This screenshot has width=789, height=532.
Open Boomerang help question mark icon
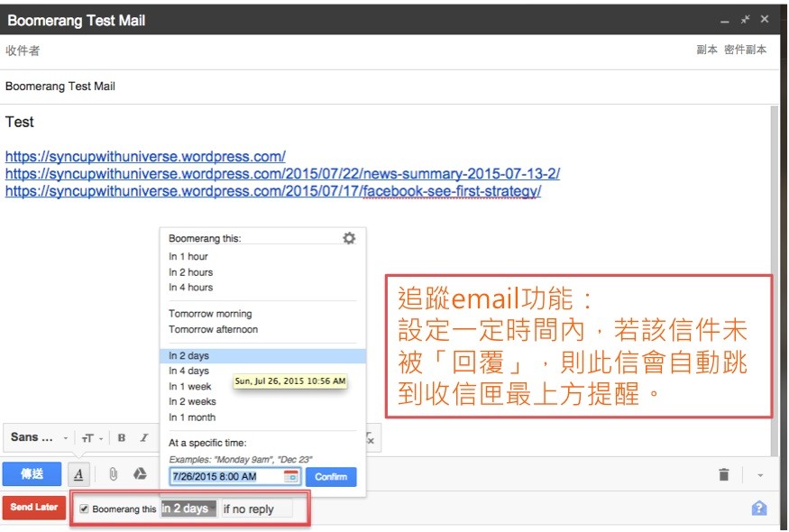759,509
